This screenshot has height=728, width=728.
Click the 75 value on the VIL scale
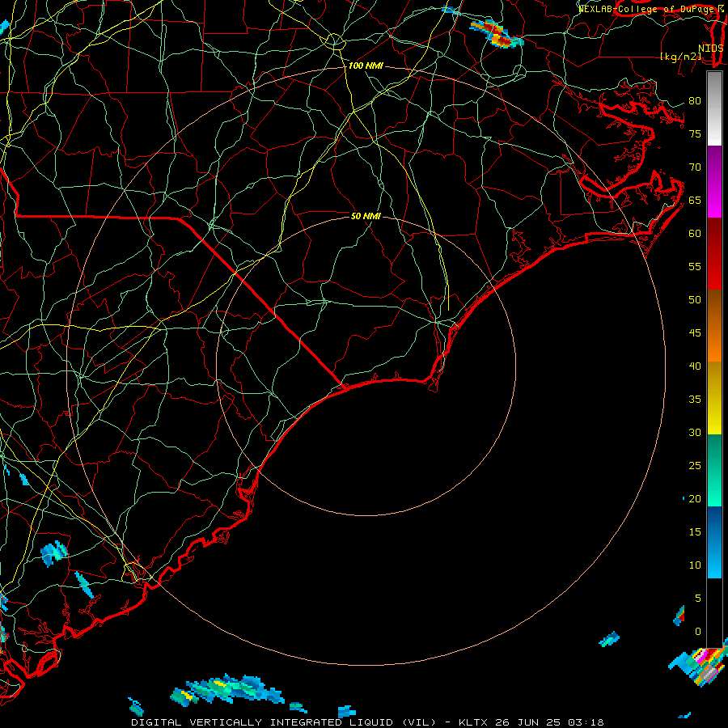695,134
